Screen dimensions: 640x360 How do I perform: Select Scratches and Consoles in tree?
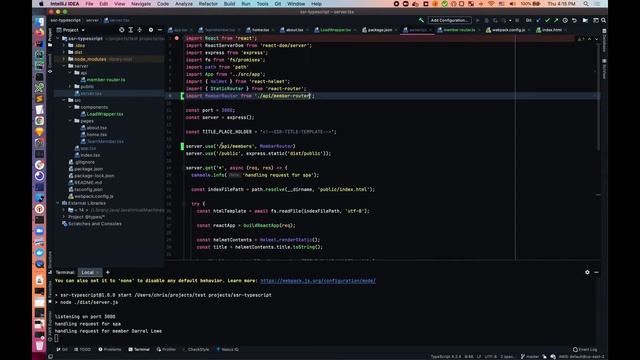[x=91, y=224]
